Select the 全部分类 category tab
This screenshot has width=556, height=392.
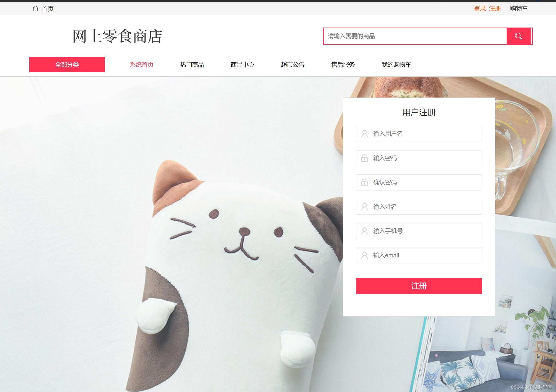[67, 64]
